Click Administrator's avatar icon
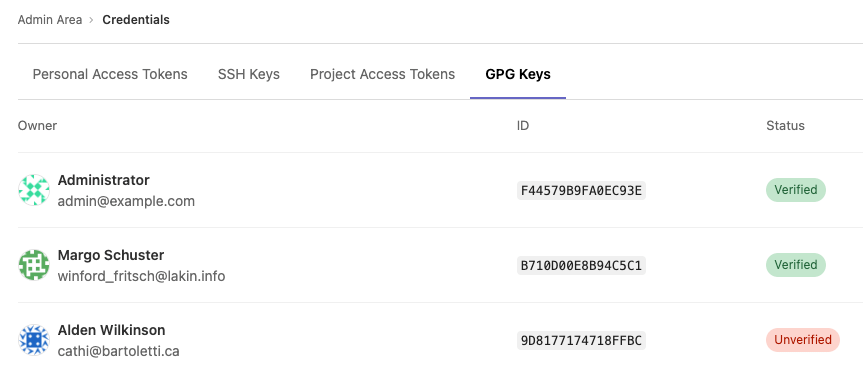Screen dimensions: 863x385 34,190
